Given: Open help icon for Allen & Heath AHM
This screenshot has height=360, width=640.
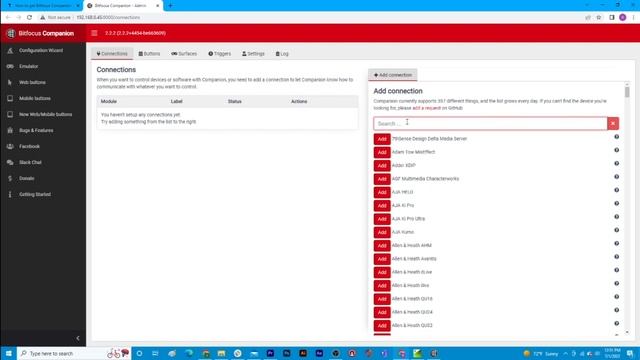Looking at the screenshot, I should [x=616, y=243].
